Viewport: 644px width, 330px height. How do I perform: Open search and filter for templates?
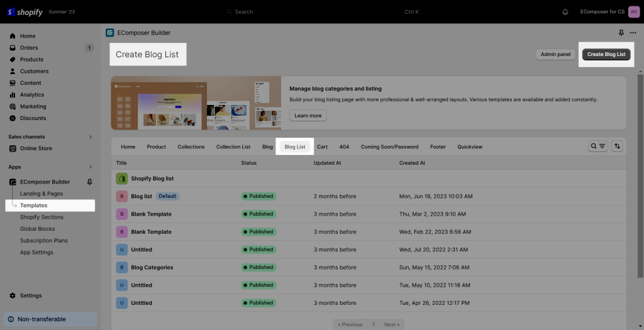[x=598, y=146]
